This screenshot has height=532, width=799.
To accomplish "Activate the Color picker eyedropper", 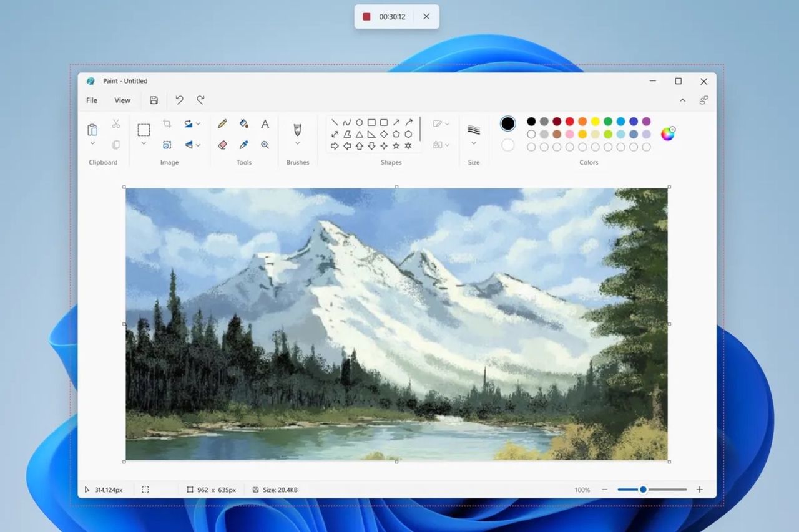I will click(x=244, y=145).
